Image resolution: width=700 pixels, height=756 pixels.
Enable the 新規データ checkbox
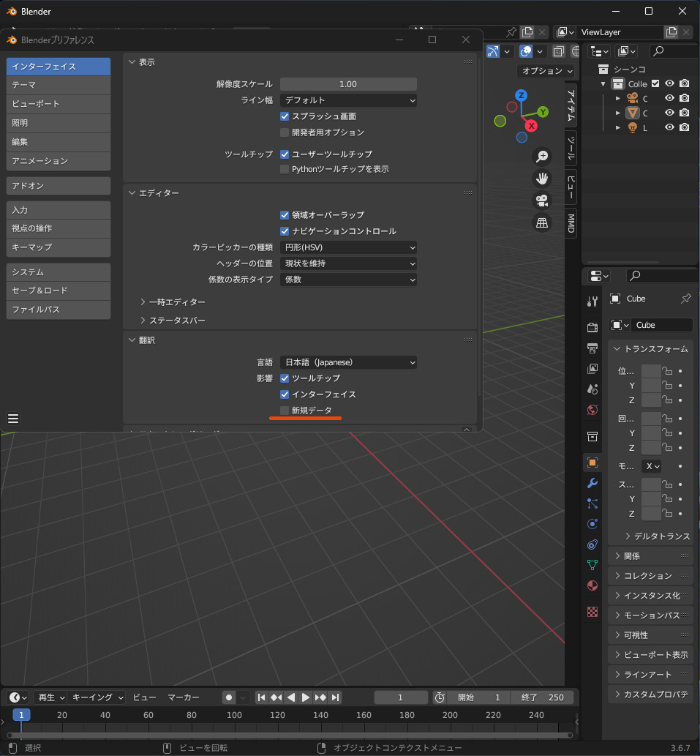(285, 411)
